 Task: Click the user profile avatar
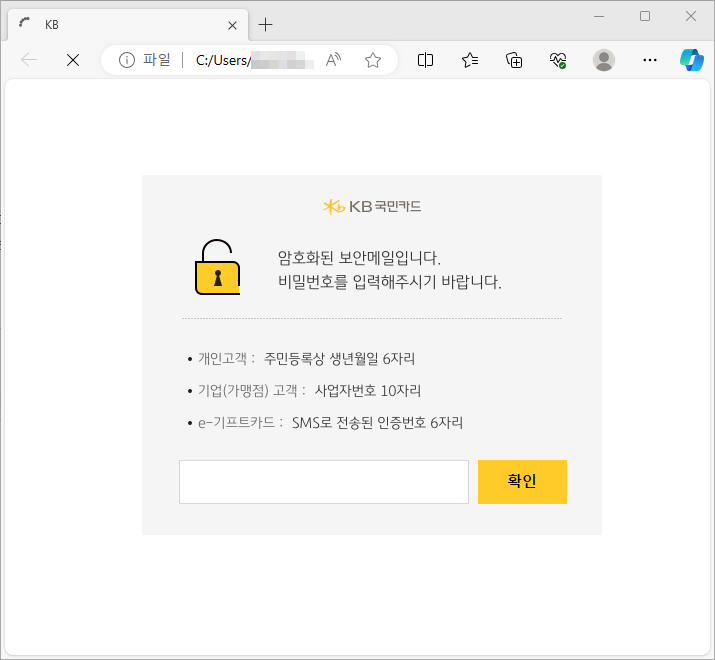click(604, 60)
